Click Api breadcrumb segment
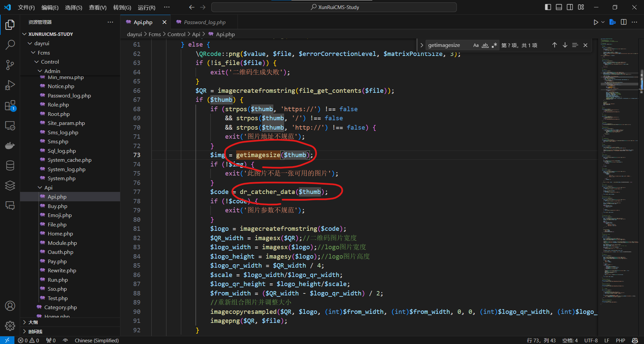This screenshot has height=344, width=644. [x=196, y=34]
